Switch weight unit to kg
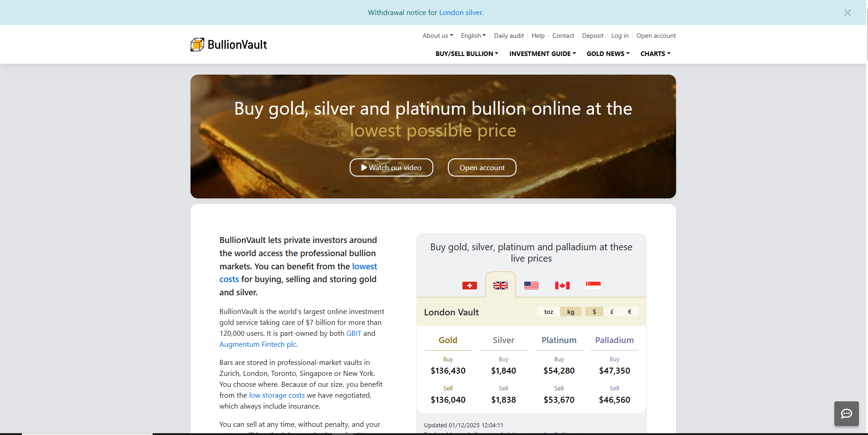 571,312
